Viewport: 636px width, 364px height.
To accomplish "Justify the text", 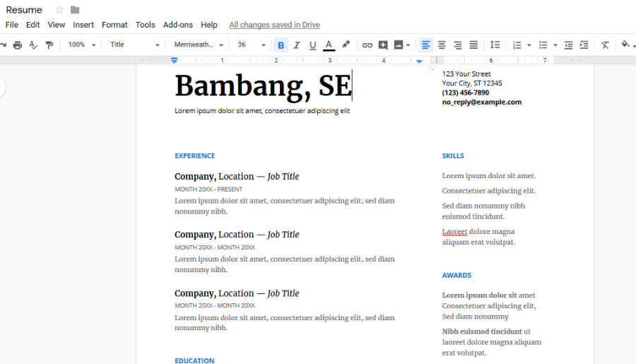I will (473, 45).
